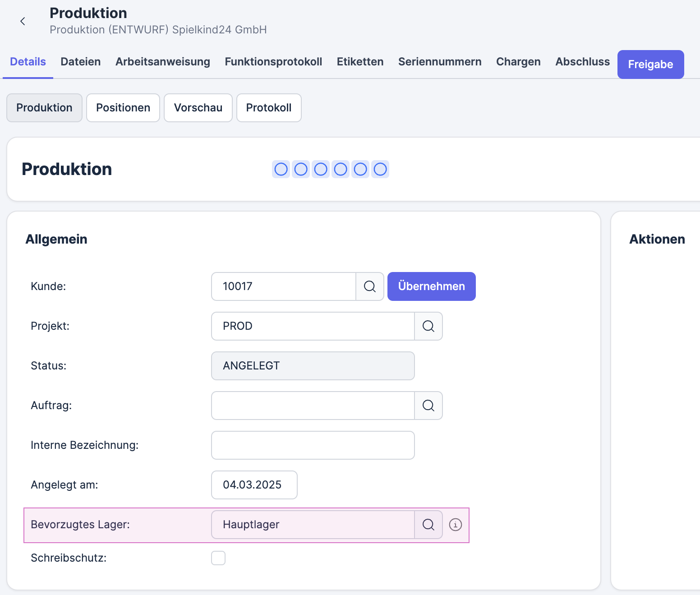The height and width of the screenshot is (595, 700).
Task: Click into the Interne Bezeichnung field
Action: click(313, 445)
